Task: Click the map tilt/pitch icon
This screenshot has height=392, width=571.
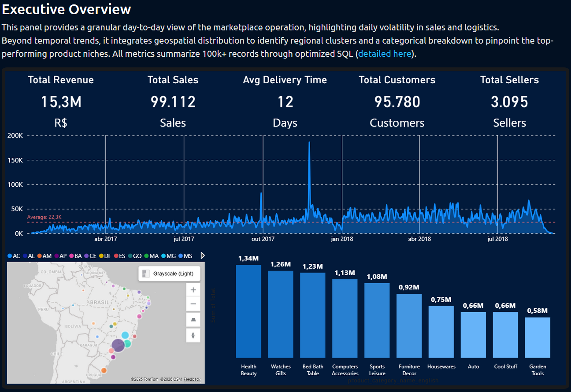Action: [x=193, y=319]
